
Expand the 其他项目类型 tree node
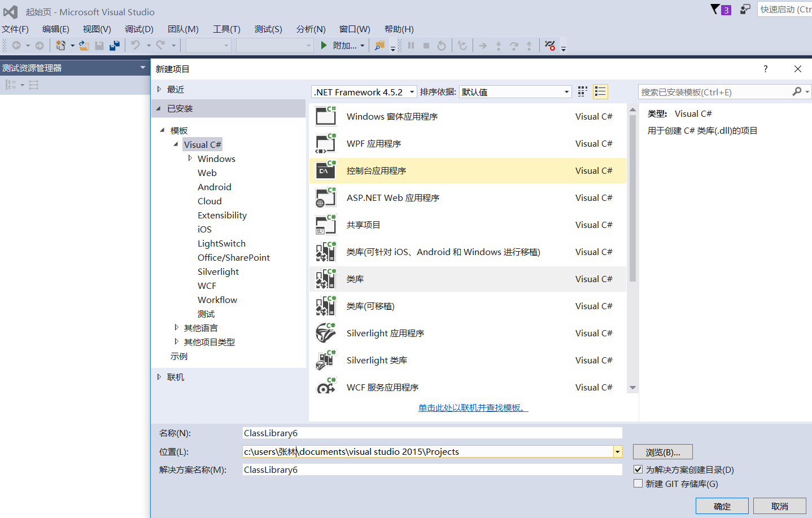(176, 341)
